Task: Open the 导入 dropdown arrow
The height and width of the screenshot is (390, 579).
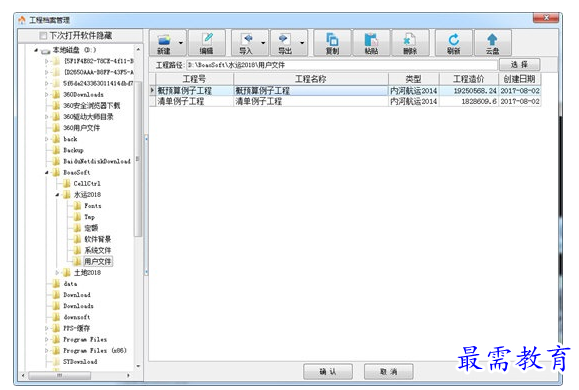Action: coord(263,43)
